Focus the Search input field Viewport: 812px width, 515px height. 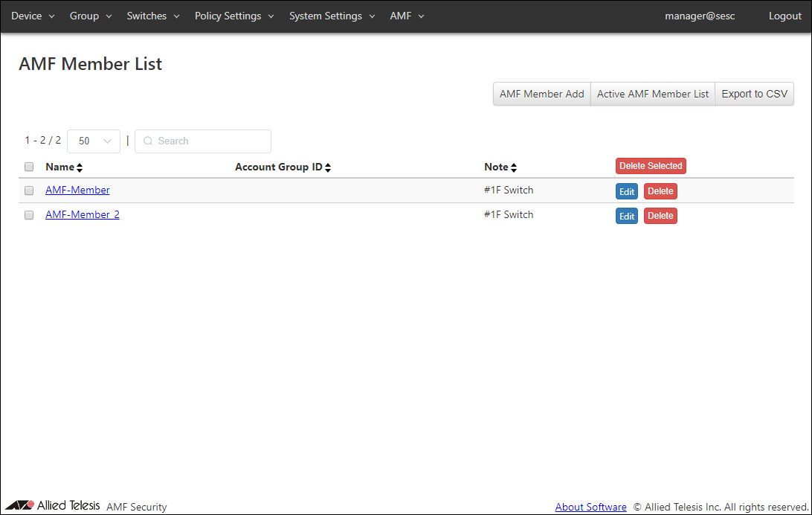(x=208, y=141)
